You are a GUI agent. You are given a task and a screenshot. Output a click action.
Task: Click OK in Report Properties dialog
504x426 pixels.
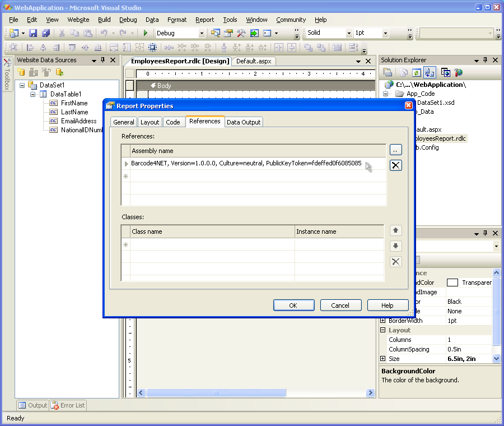coord(293,305)
